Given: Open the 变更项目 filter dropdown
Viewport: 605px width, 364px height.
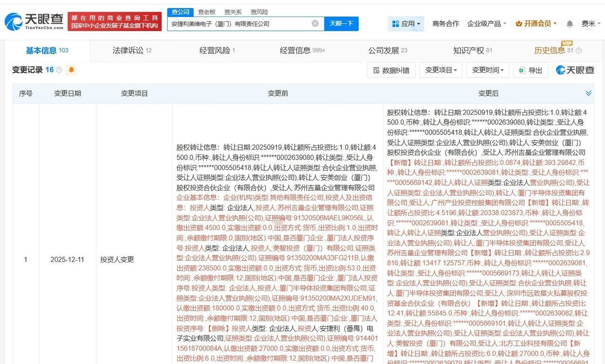Looking at the screenshot, I should coord(441,70).
